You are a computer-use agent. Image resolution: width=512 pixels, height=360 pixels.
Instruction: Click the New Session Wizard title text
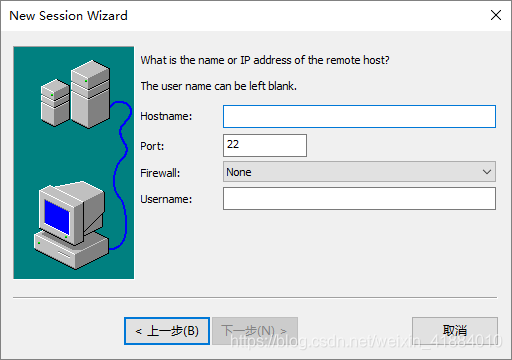click(x=68, y=16)
